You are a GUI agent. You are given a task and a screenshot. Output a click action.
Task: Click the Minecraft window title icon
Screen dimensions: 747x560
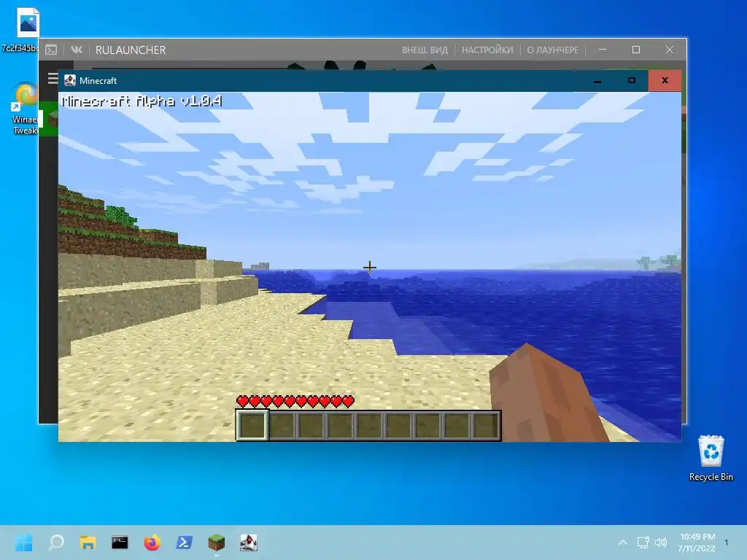click(x=70, y=80)
